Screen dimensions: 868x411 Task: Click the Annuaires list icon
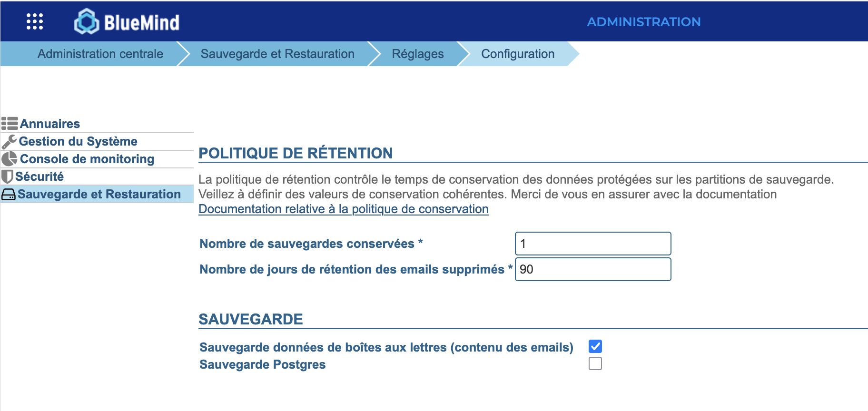10,124
